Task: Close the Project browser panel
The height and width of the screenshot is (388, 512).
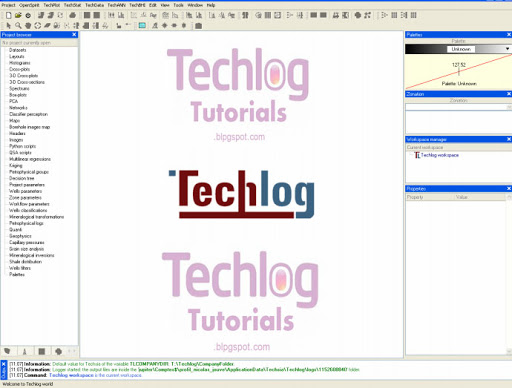Action: pyautogui.click(x=74, y=34)
